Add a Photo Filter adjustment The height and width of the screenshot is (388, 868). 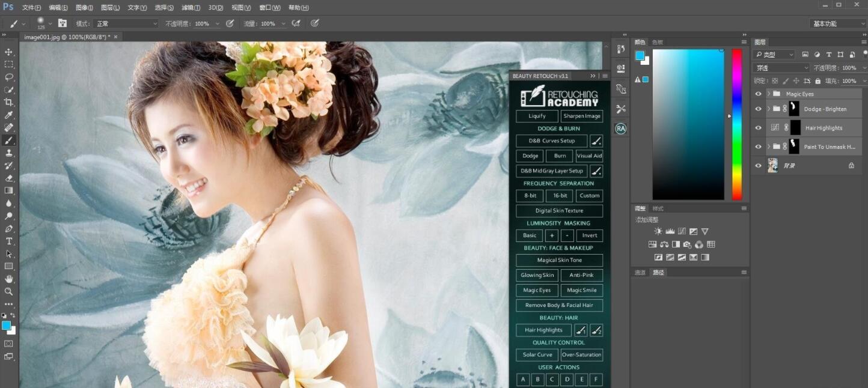pyautogui.click(x=688, y=244)
